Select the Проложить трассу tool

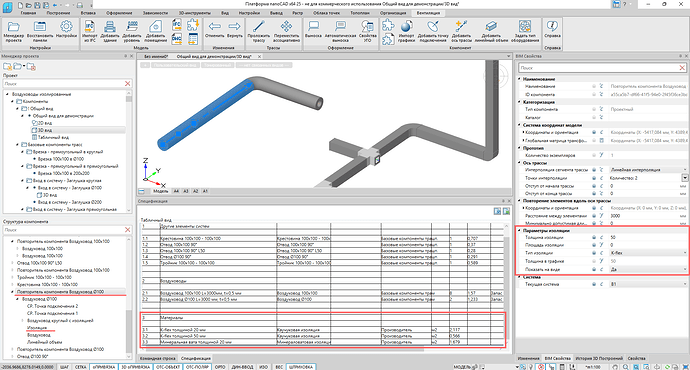tap(259, 31)
